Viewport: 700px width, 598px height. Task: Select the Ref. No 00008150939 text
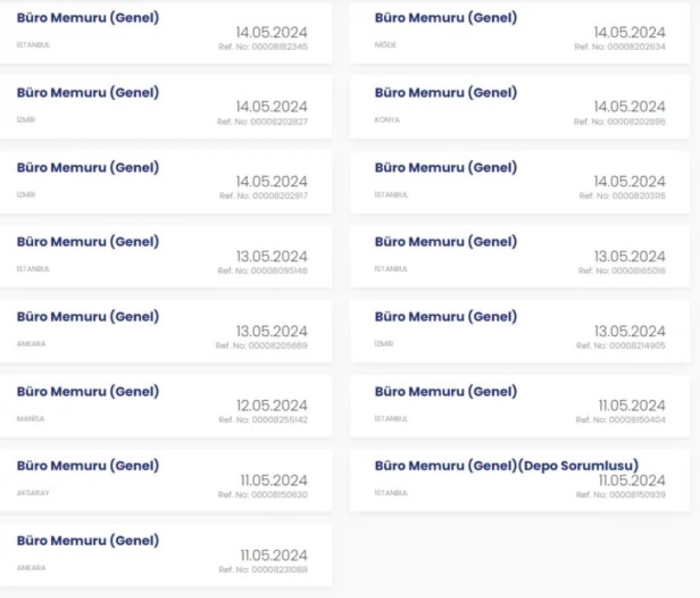pos(621,495)
